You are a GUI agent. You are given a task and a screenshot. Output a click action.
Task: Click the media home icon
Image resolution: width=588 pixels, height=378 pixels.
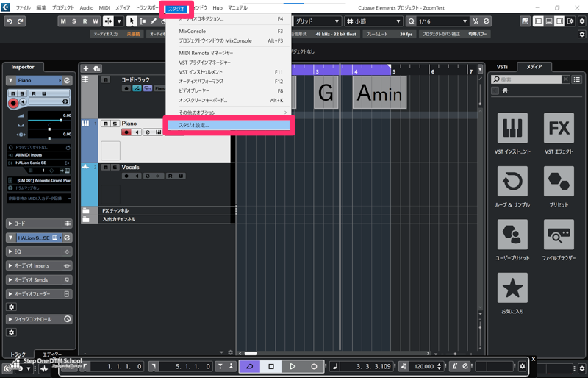(505, 90)
